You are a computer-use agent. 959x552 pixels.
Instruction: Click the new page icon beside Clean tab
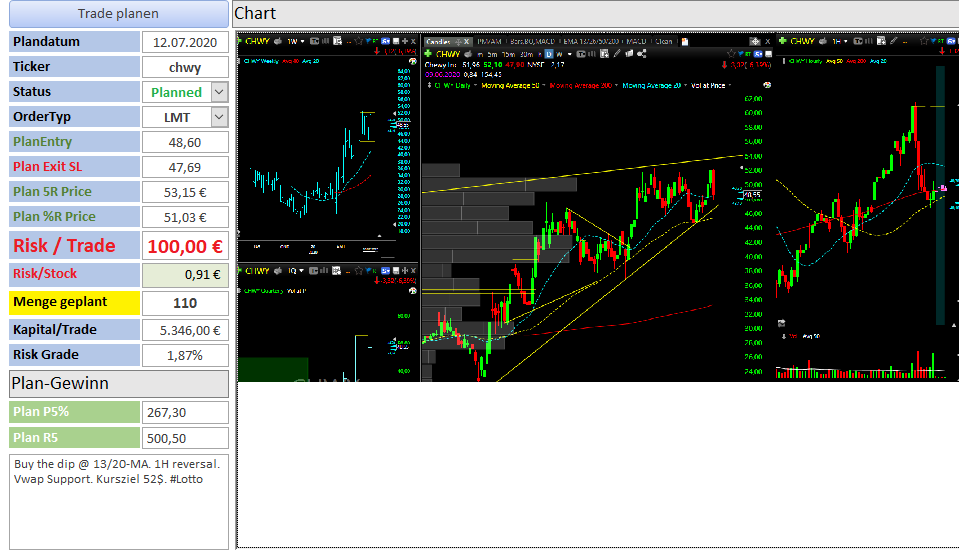pyautogui.click(x=685, y=42)
